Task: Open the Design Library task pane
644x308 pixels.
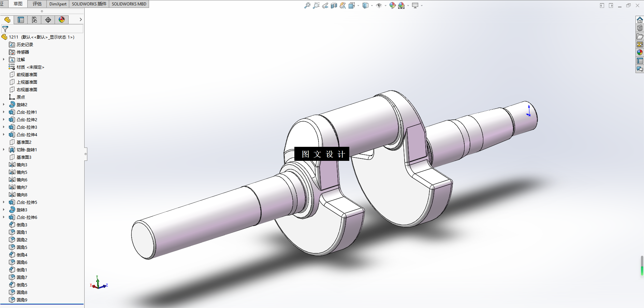Action: [640, 28]
